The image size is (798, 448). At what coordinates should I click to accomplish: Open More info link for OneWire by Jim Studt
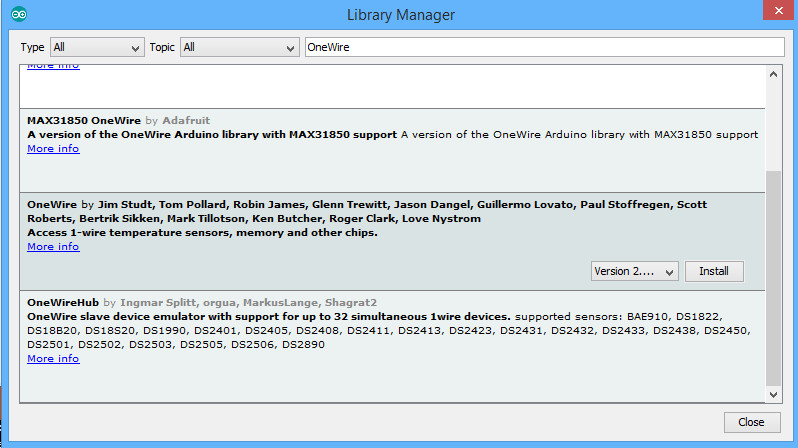pos(53,246)
